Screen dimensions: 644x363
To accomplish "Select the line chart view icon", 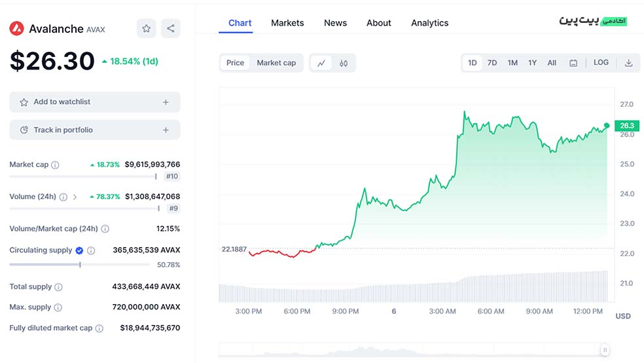I will 321,63.
